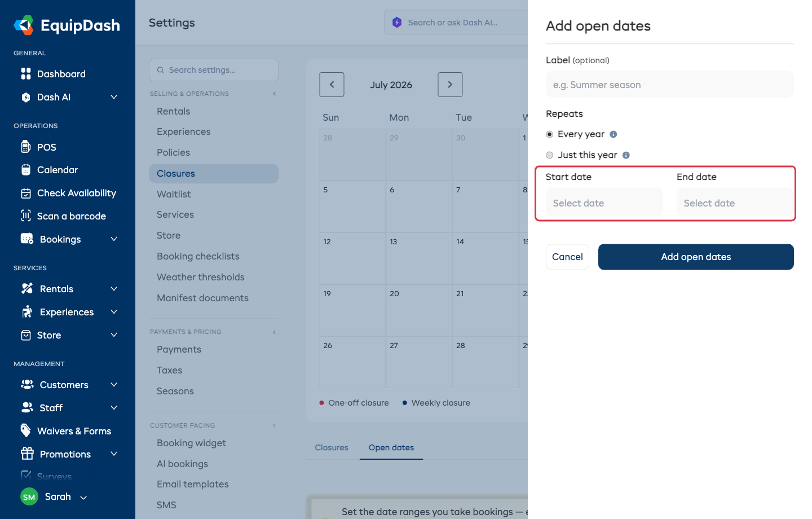Click the Customers people icon
This screenshot has height=519, width=812.
[x=27, y=384]
